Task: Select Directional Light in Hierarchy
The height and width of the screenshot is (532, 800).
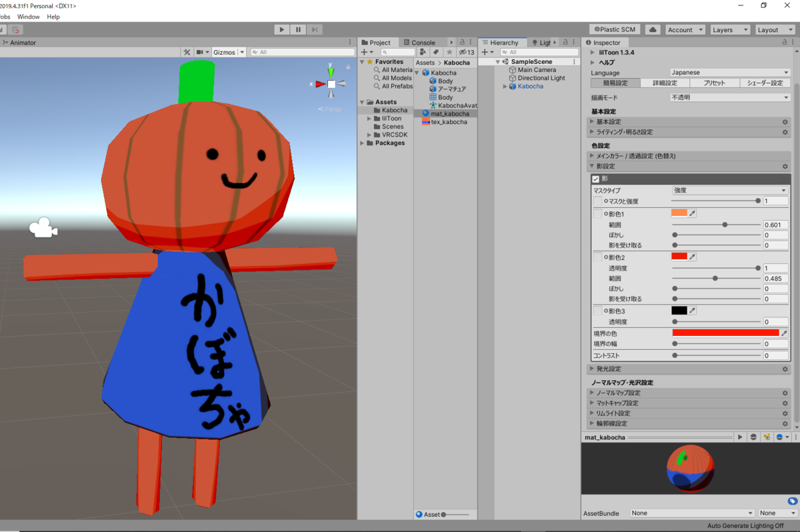Action: coord(537,78)
